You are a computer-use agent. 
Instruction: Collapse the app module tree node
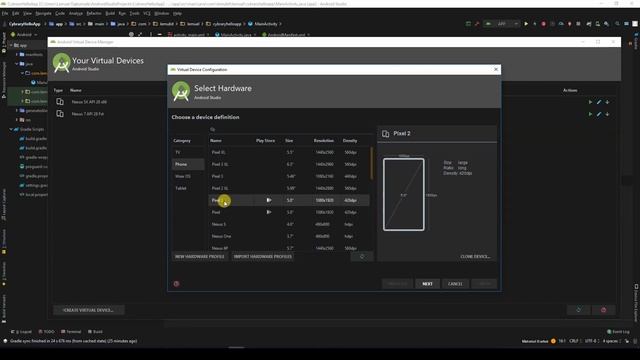point(11,45)
